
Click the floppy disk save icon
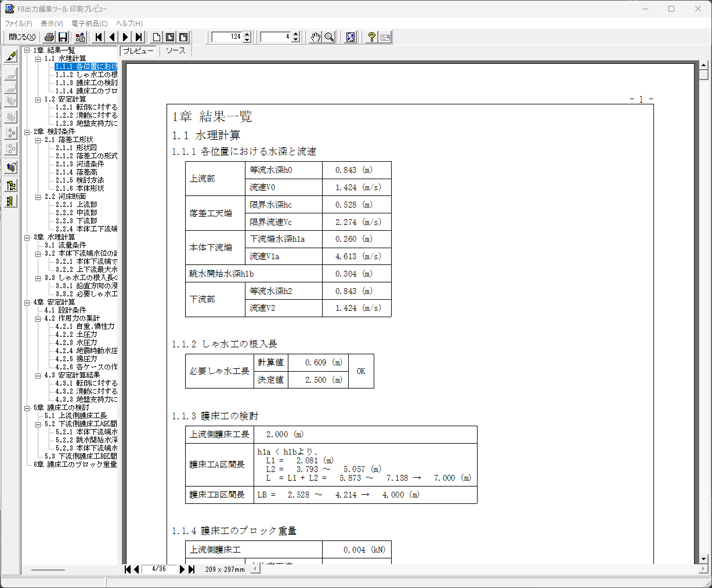(63, 37)
